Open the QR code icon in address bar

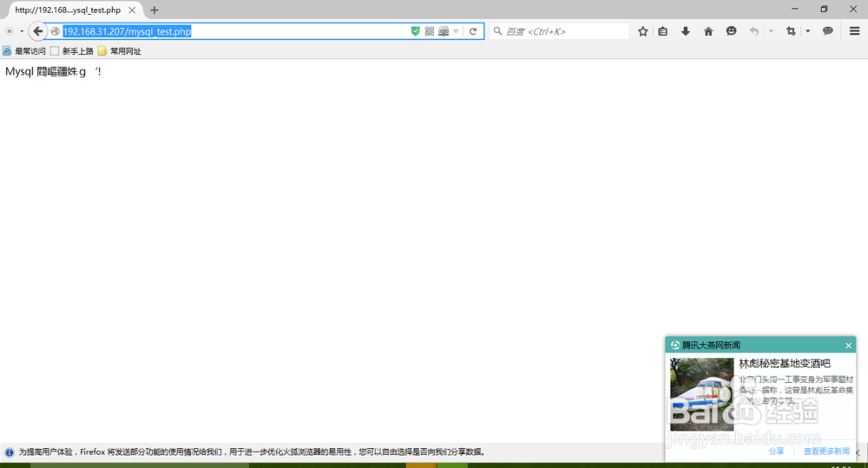(x=429, y=31)
